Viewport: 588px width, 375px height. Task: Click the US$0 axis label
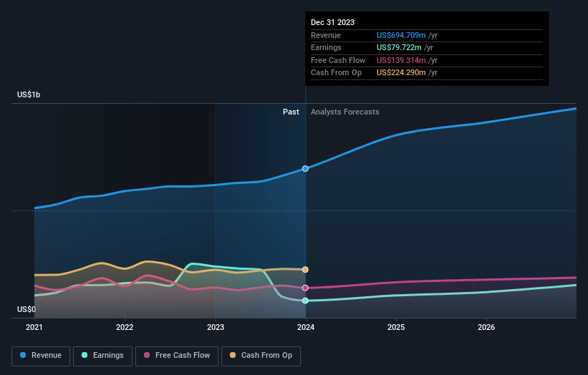26,309
